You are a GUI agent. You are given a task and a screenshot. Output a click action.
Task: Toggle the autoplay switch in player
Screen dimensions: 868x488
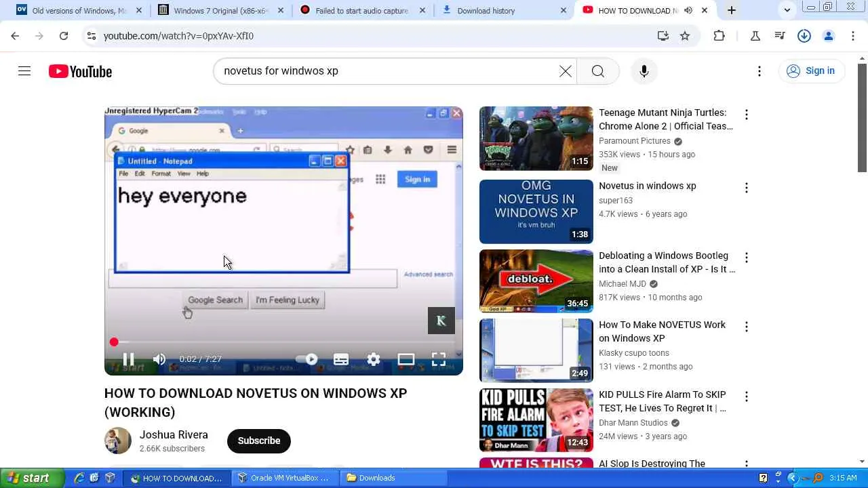(x=307, y=359)
